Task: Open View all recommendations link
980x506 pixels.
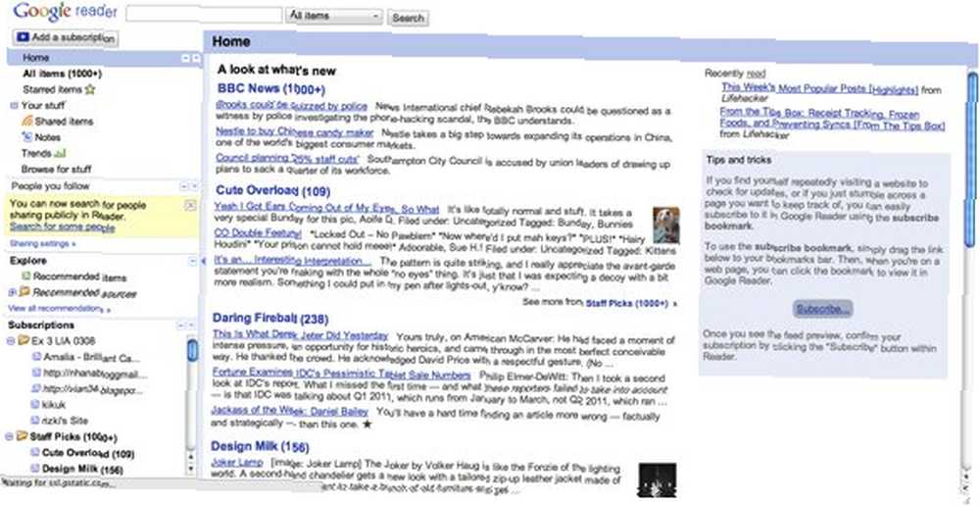Action: click(x=60, y=309)
